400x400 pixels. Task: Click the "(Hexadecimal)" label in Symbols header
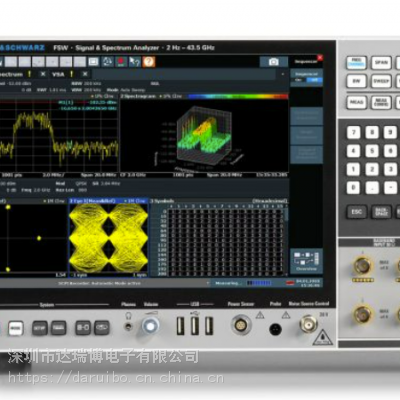pos(269,201)
